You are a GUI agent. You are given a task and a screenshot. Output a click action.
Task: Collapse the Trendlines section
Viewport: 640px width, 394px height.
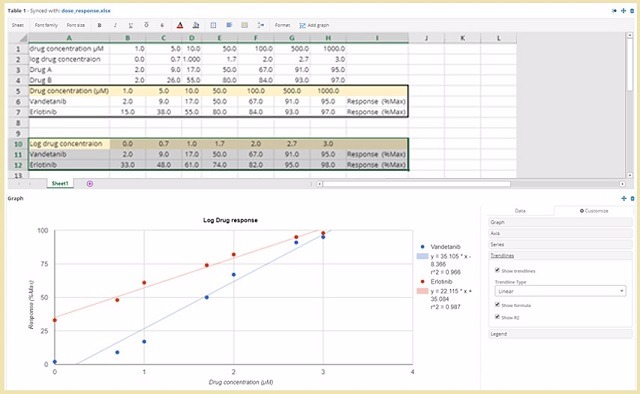tap(560, 256)
